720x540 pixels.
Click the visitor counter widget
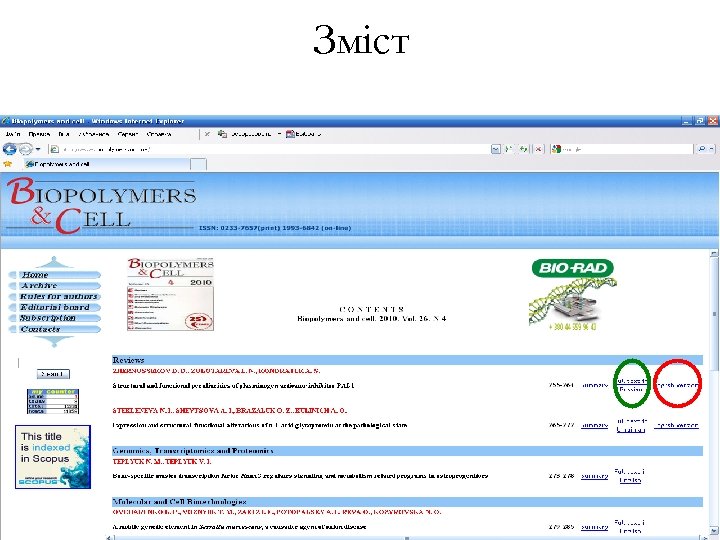[53, 401]
